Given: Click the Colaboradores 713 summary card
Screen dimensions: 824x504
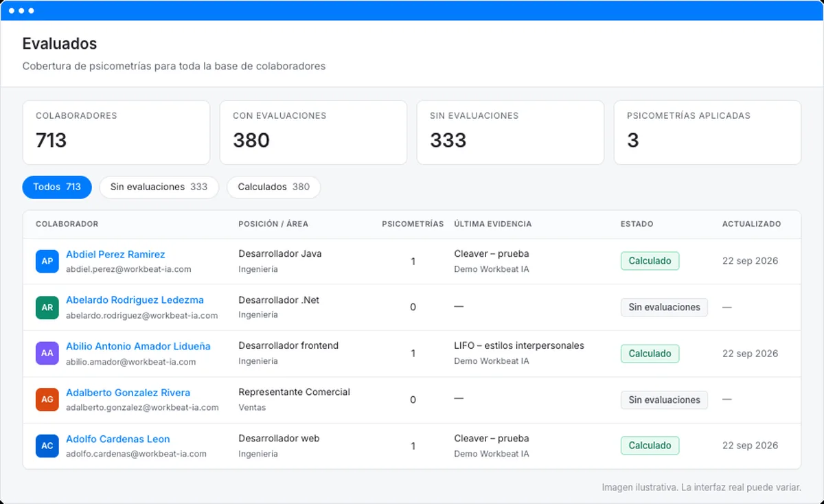Looking at the screenshot, I should pyautogui.click(x=116, y=133).
